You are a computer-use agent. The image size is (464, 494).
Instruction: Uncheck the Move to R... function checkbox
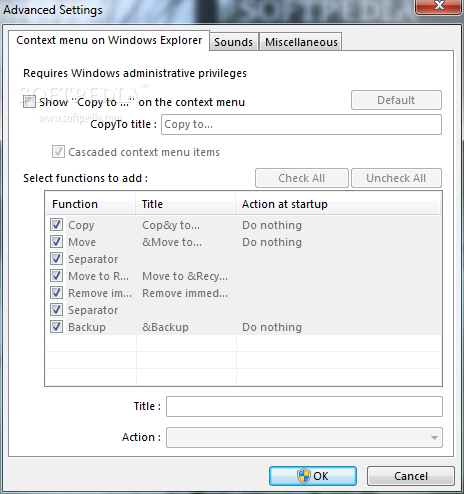click(x=56, y=276)
